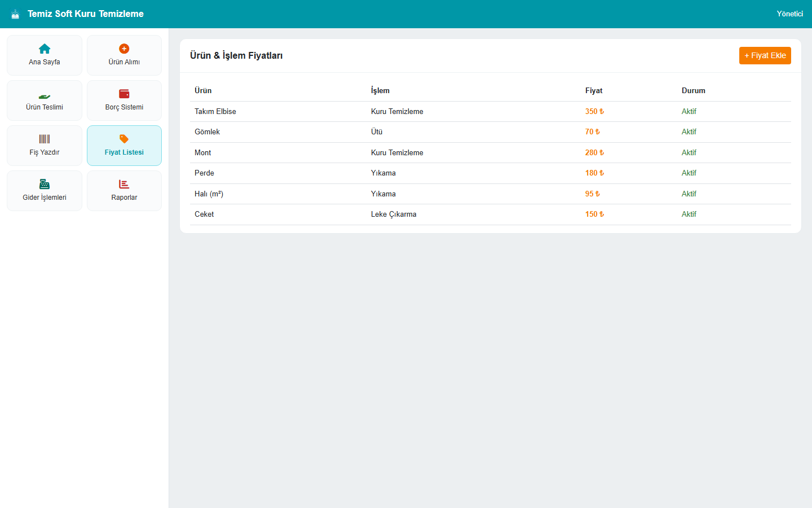Click the Raporlar chart icon

pos(124,184)
